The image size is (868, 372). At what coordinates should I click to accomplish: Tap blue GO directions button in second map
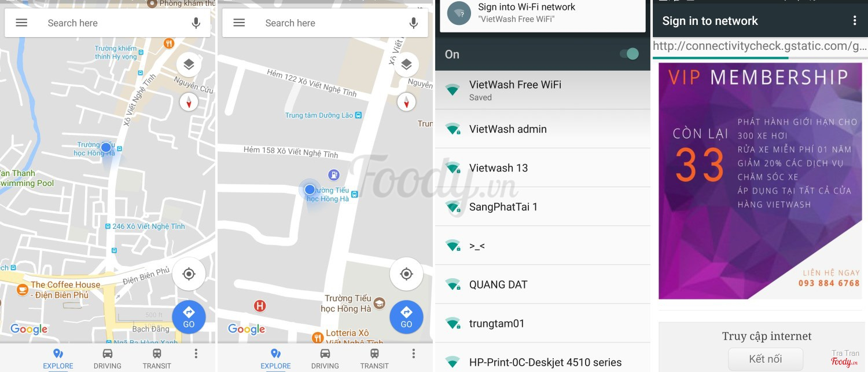point(406,318)
